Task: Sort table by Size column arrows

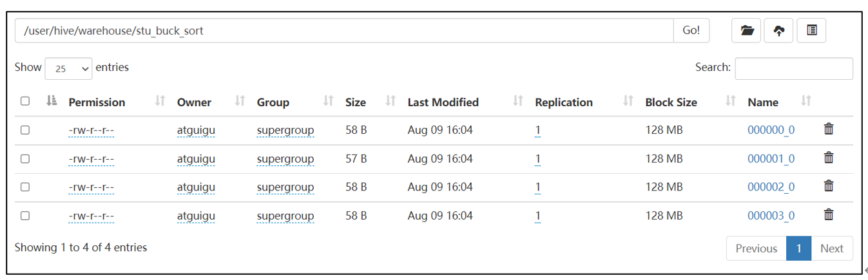Action: click(x=390, y=101)
